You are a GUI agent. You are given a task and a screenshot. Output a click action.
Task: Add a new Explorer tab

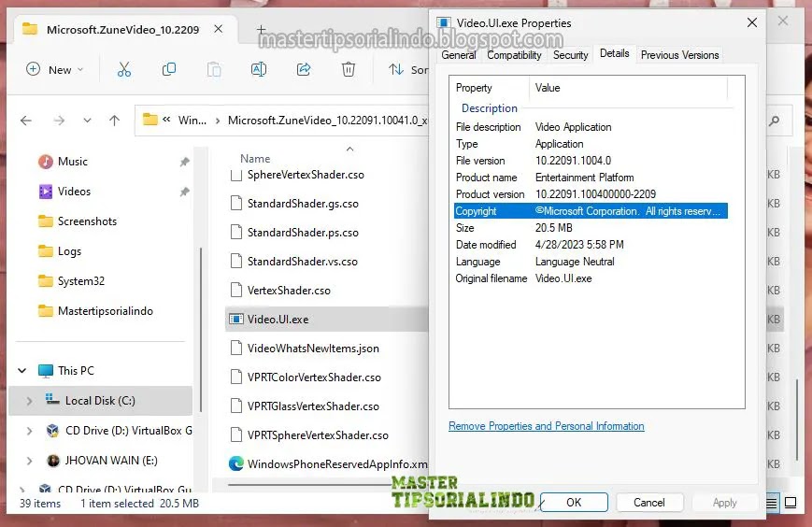(x=262, y=30)
